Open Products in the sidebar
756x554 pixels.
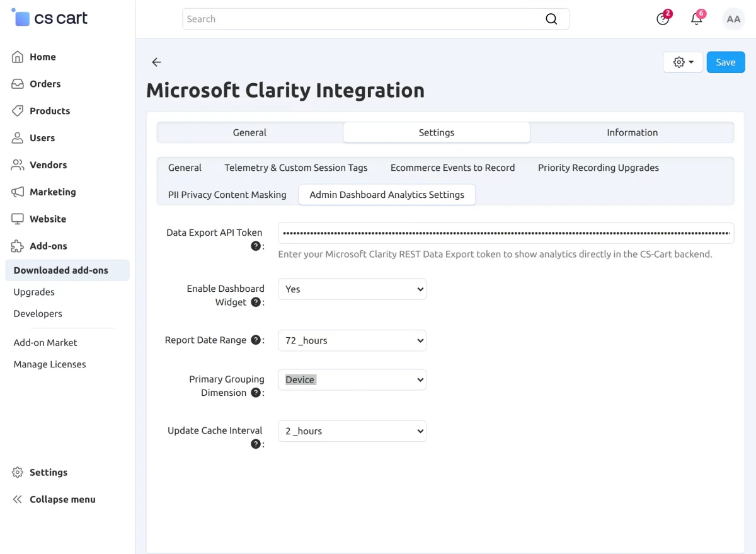(50, 111)
